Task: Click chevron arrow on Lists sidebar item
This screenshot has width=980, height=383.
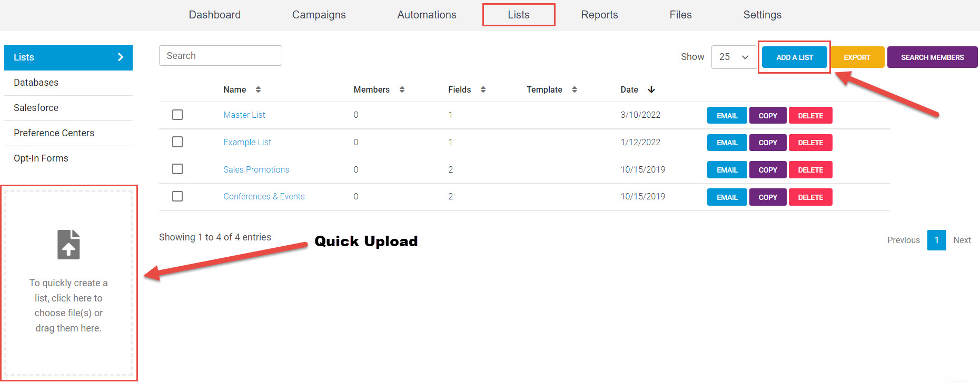Action: 121,57
